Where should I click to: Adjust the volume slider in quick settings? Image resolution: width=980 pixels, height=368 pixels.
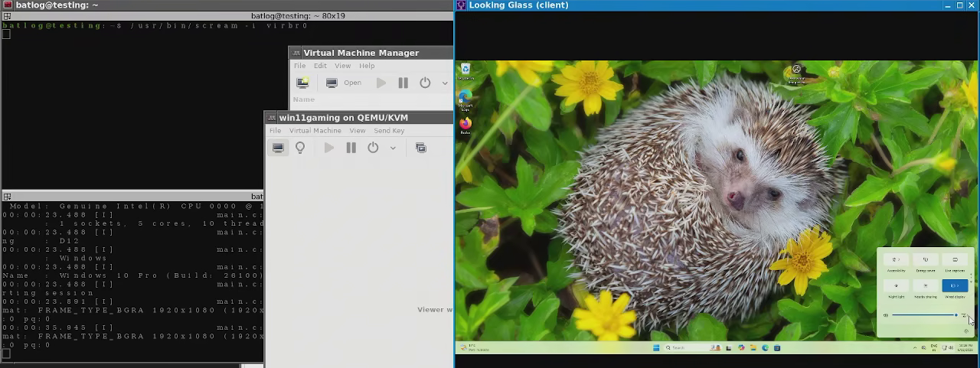pos(925,315)
